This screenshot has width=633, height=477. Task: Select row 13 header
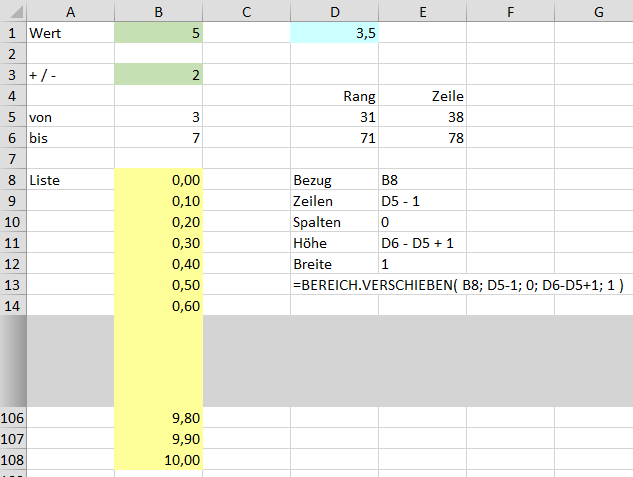(13, 285)
